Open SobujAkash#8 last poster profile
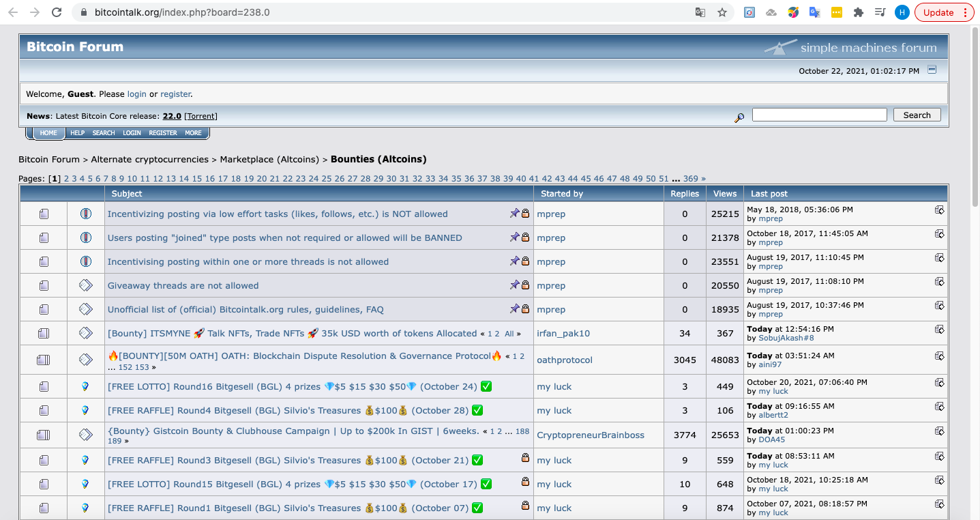The image size is (980, 520). point(786,338)
